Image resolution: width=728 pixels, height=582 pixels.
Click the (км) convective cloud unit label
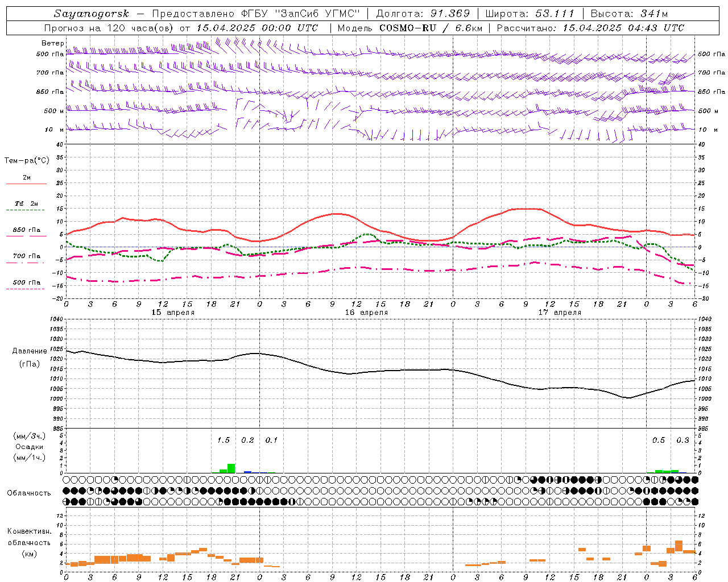(x=29, y=554)
